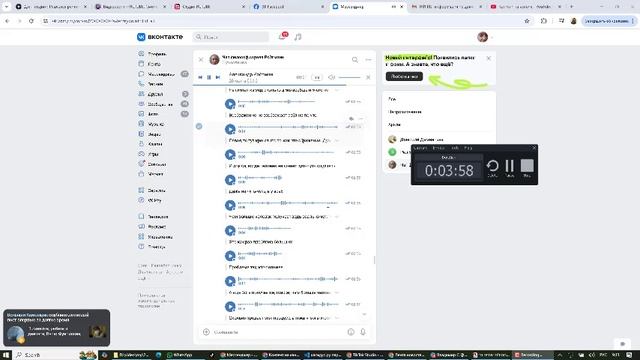This screenshot has height=360, width=640.
Task: Select the Архив chats filter
Action: [x=439, y=124]
